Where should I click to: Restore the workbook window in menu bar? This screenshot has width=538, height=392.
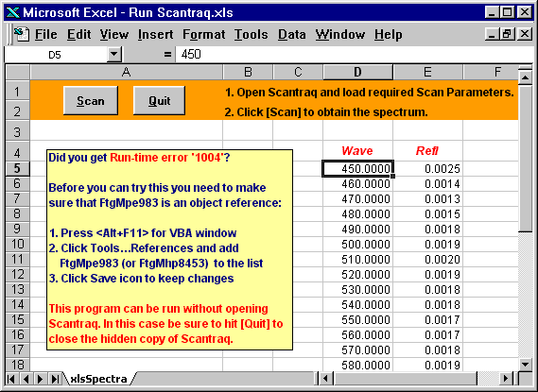pyautogui.click(x=507, y=34)
